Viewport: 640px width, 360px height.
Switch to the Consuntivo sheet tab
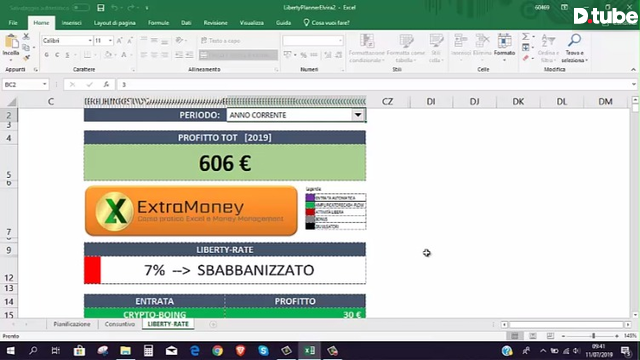coord(120,324)
